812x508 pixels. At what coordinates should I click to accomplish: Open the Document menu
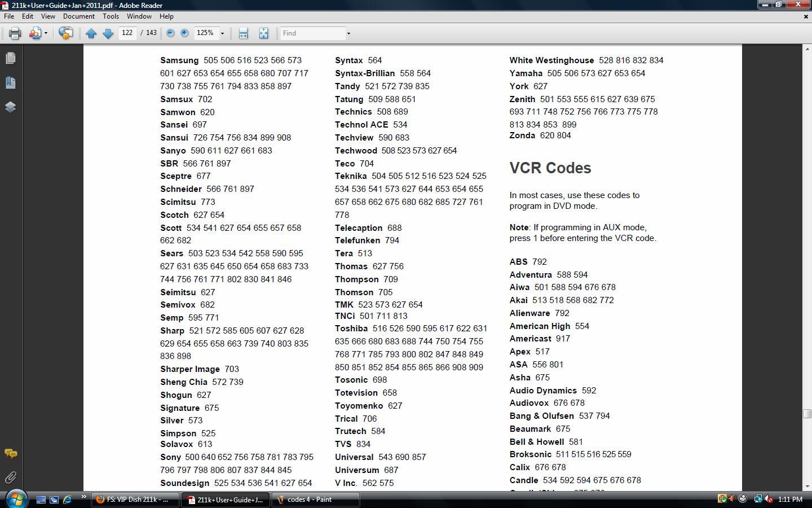point(78,16)
